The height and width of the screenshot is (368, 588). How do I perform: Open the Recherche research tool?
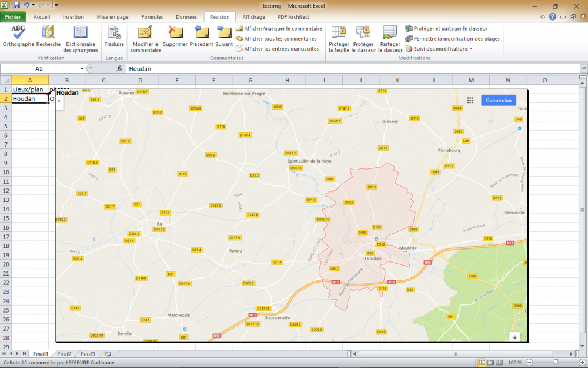tap(48, 37)
